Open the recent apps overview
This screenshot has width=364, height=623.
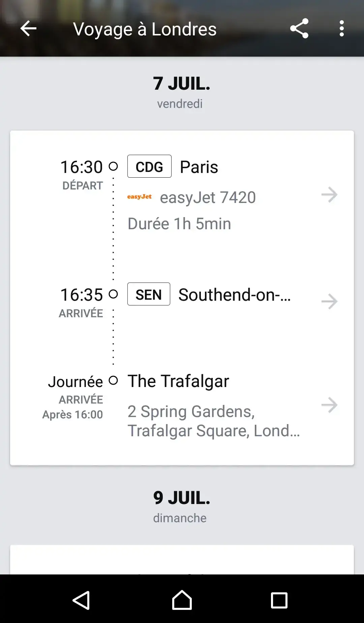(279, 600)
